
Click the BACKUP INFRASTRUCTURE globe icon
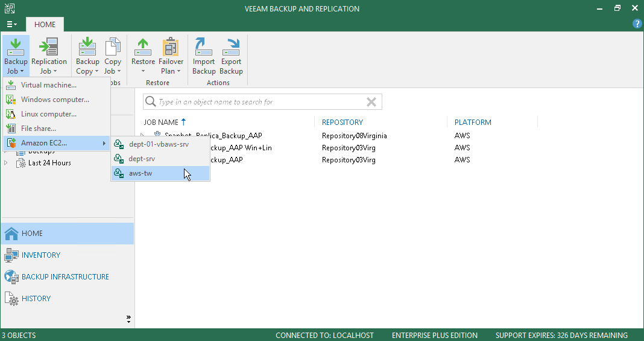(x=11, y=277)
